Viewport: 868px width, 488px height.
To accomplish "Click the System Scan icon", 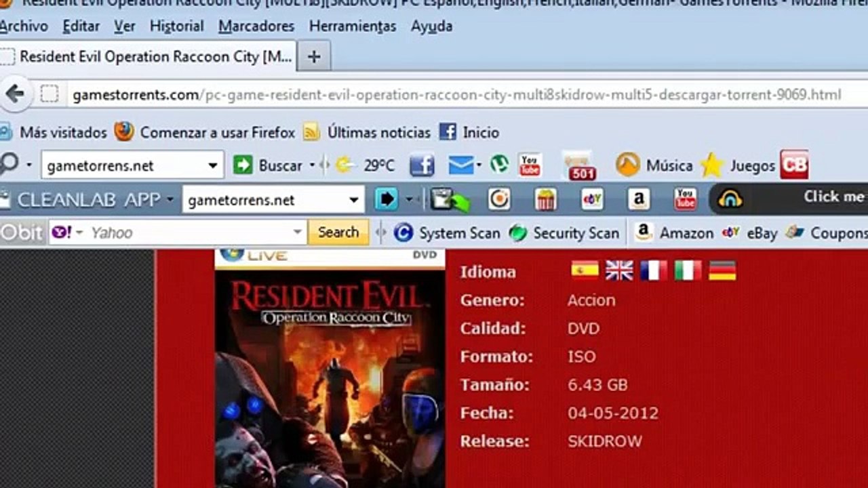I will pyautogui.click(x=403, y=232).
